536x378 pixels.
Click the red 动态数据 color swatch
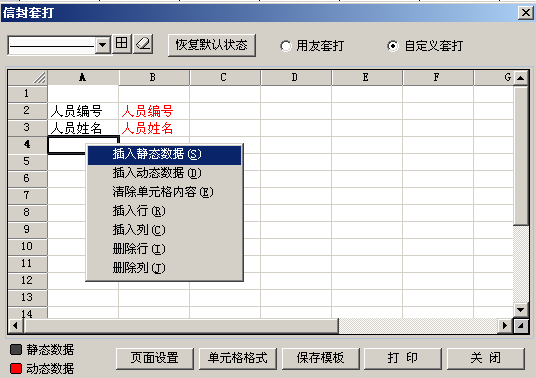(x=16, y=368)
